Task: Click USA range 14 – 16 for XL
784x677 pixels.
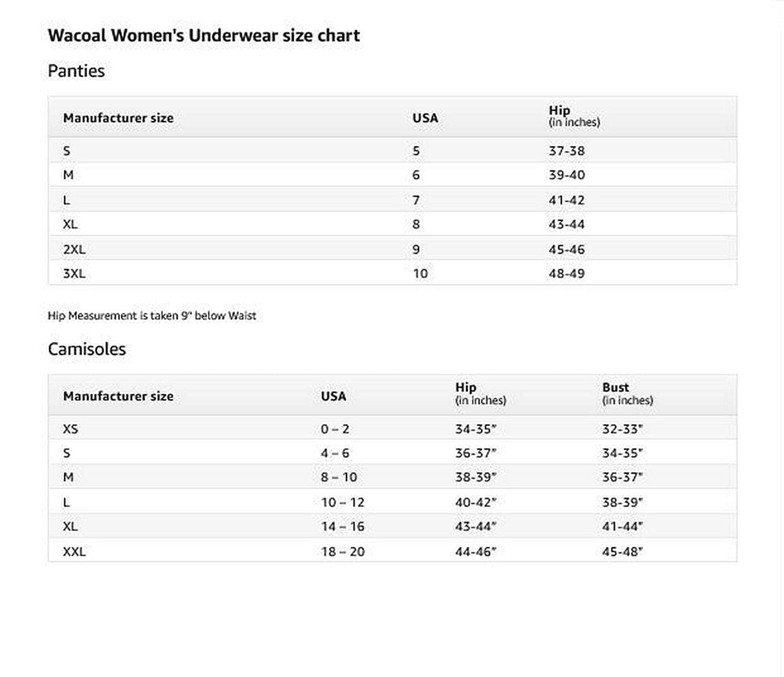Action: [x=343, y=526]
